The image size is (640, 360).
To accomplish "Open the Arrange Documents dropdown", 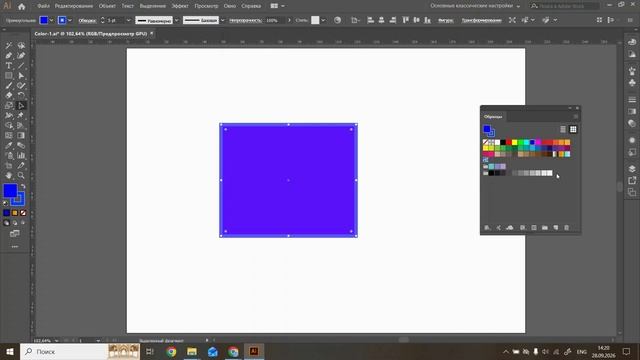I will coord(278,6).
